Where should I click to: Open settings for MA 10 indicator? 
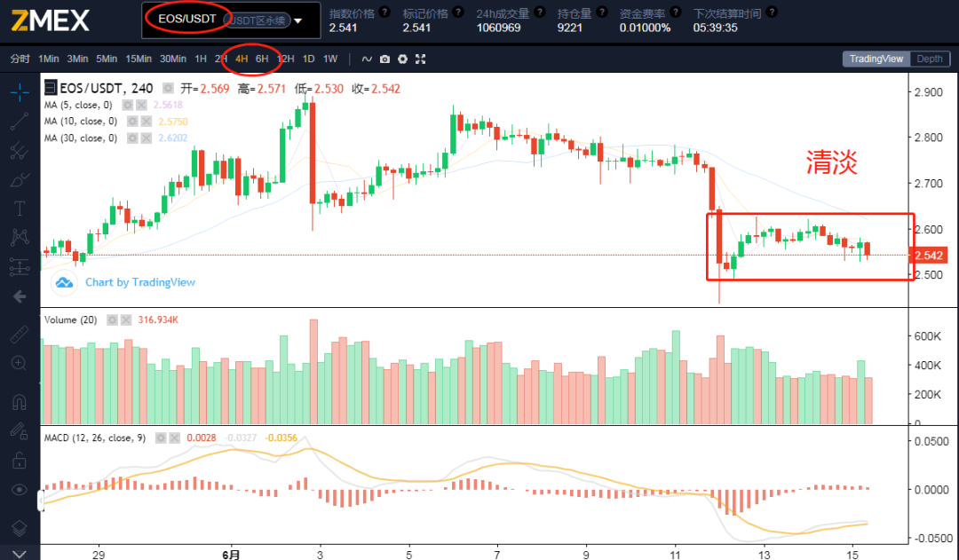pyautogui.click(x=132, y=121)
